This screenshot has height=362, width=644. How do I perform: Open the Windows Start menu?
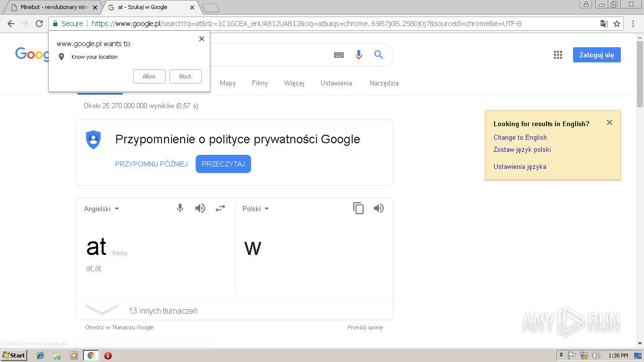[x=14, y=355]
